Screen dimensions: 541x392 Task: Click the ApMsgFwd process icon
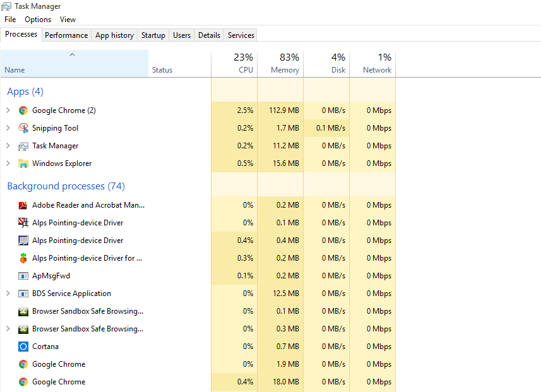click(23, 275)
